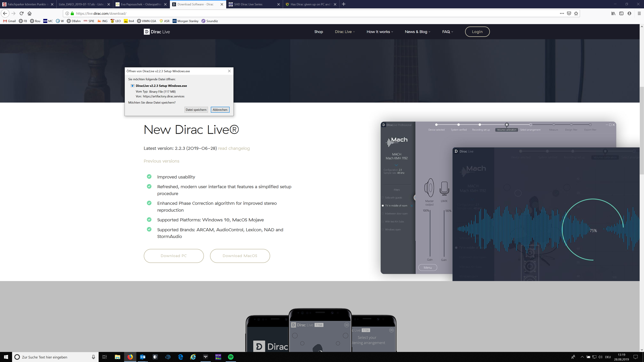Open the volume control in system tray
Viewport: 644px width, 362px height.
pos(600,357)
